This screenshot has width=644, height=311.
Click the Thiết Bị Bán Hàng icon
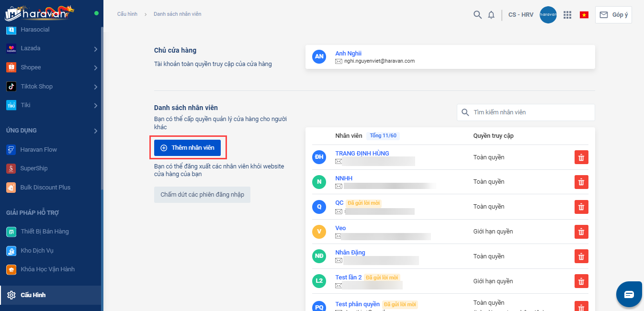click(11, 232)
